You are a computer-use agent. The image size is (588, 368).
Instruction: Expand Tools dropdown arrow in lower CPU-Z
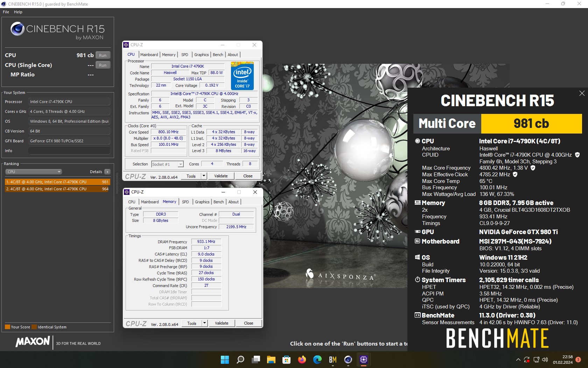coord(205,323)
